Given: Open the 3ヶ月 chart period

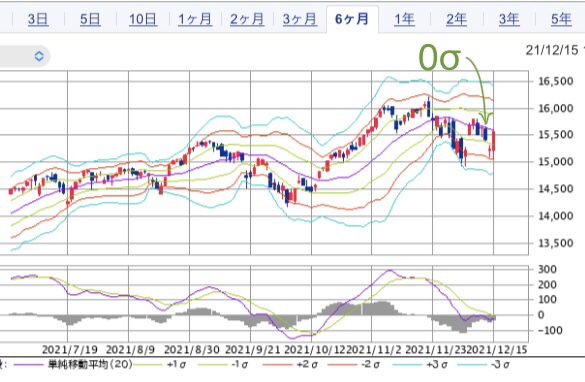Looking at the screenshot, I should (x=300, y=19).
